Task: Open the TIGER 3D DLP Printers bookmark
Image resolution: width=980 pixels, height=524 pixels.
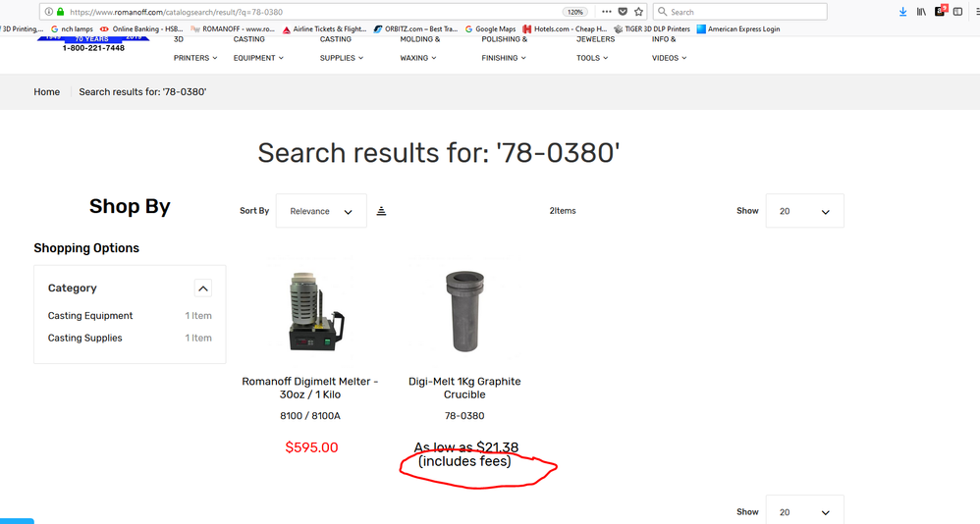Action: click(652, 28)
